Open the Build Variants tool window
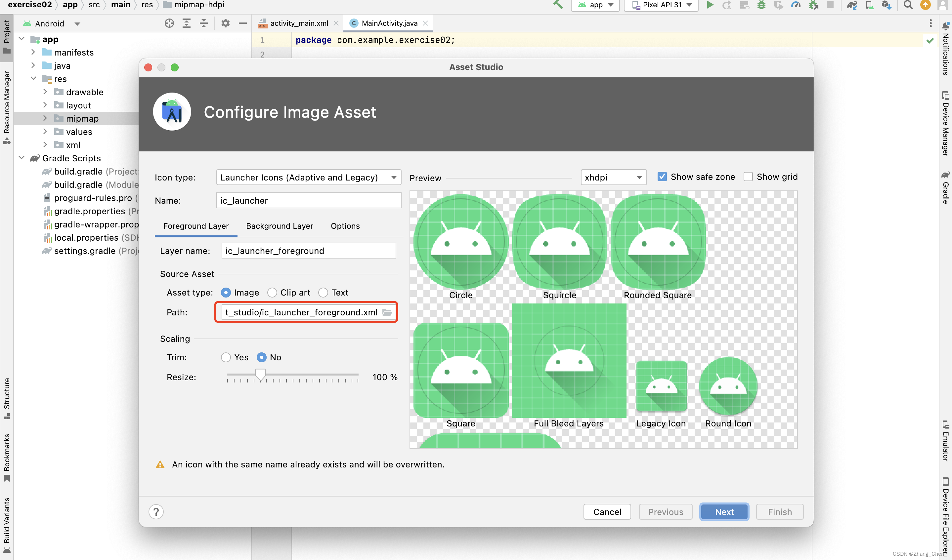 [x=6, y=525]
